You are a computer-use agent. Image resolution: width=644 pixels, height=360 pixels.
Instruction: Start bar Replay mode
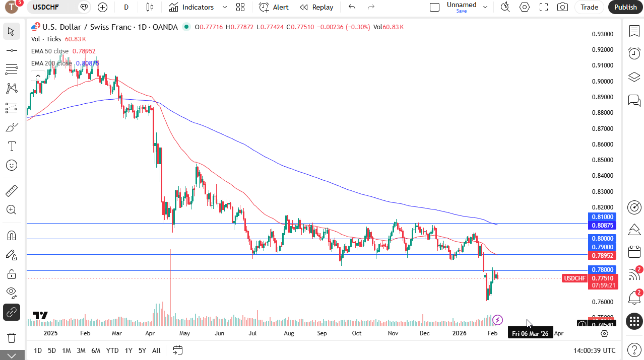[x=316, y=7]
